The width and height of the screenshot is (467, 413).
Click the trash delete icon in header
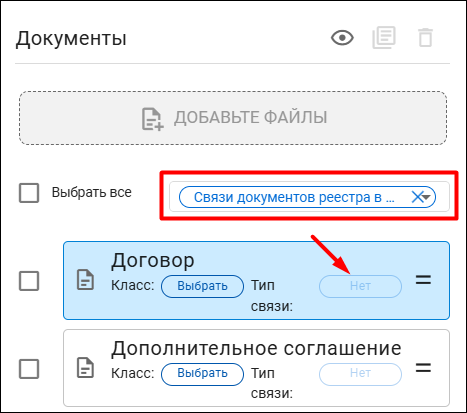click(x=425, y=38)
